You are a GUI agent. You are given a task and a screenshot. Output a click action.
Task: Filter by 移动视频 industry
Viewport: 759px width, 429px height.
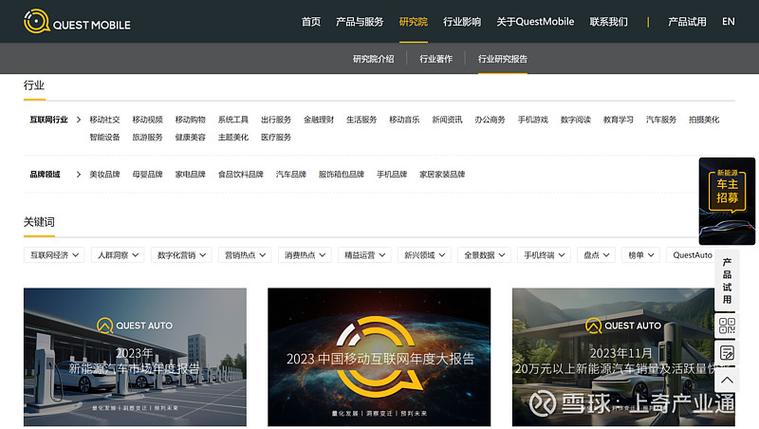click(148, 120)
